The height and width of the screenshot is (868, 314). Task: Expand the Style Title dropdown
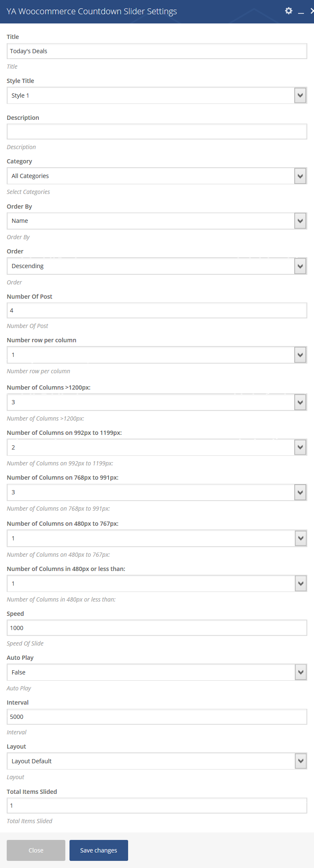click(157, 96)
